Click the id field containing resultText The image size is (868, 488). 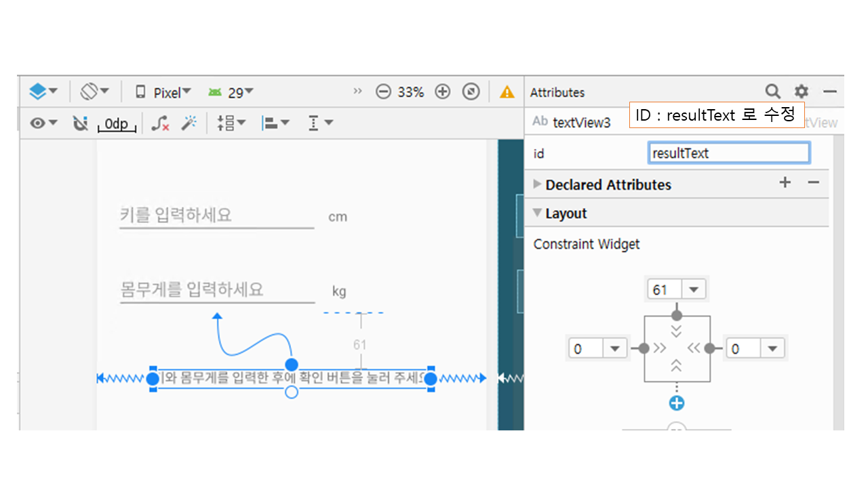click(x=728, y=154)
